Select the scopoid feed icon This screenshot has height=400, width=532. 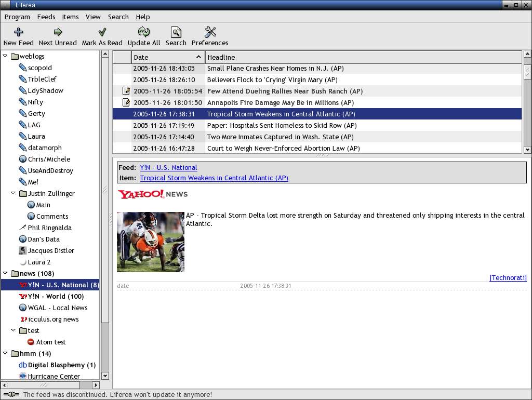point(23,68)
